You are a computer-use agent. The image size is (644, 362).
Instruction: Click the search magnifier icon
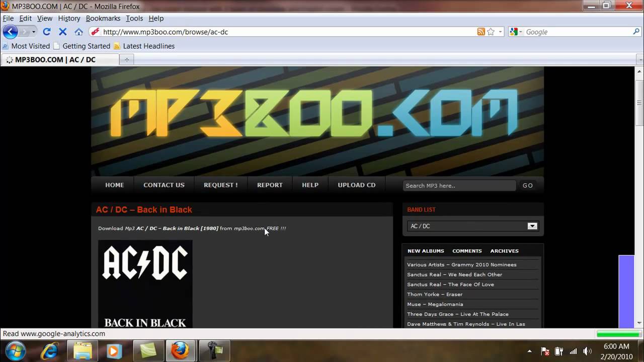pos(636,32)
